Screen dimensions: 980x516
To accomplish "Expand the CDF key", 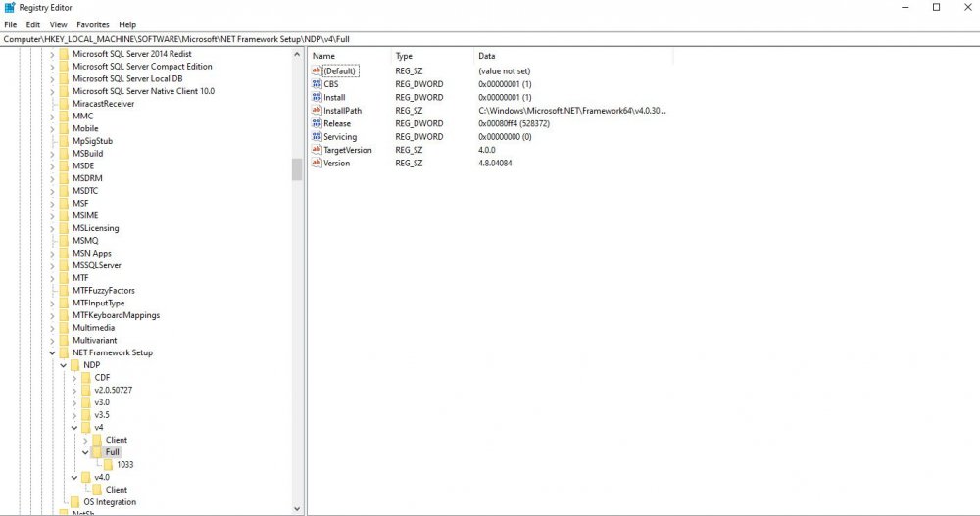I will (74, 378).
